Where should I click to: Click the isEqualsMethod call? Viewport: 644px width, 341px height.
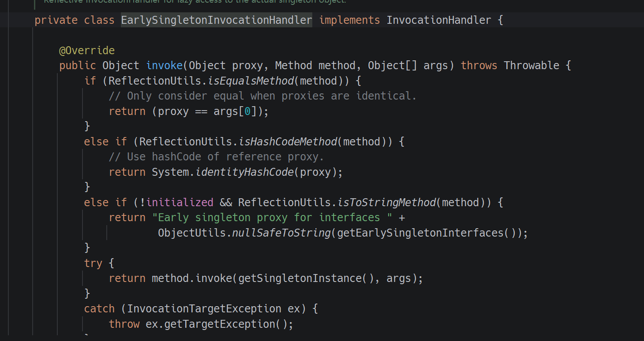[251, 81]
